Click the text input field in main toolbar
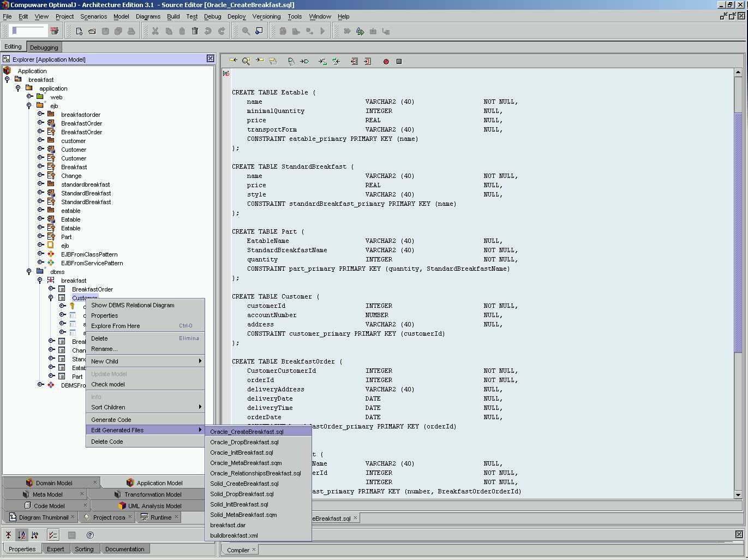This screenshot has width=748, height=560. pos(28,31)
